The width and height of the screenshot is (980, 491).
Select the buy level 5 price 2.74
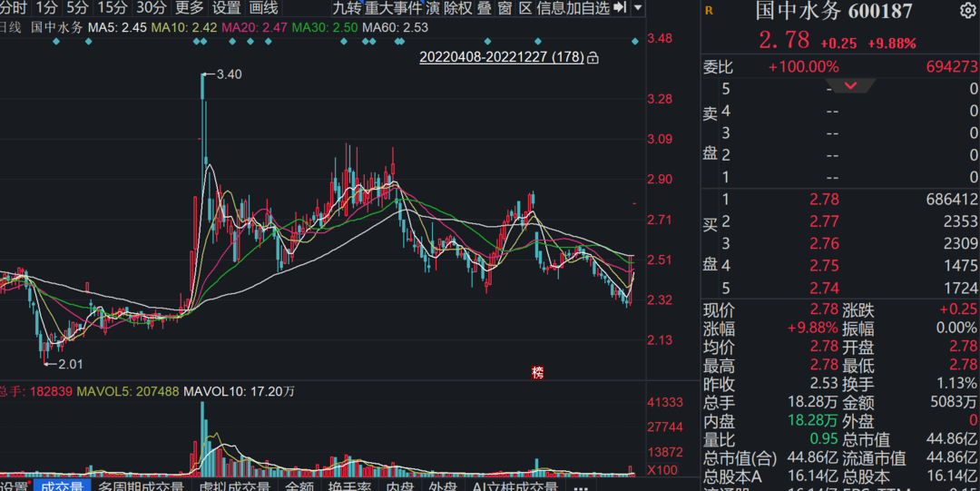(824, 288)
